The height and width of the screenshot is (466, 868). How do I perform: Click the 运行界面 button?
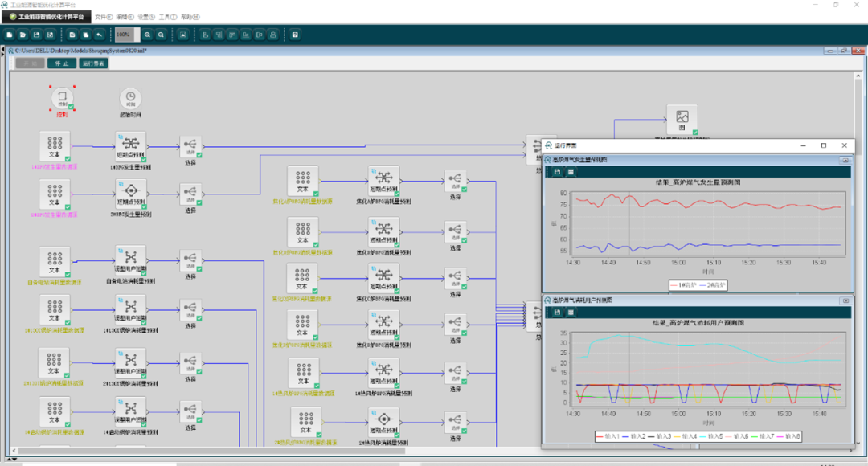(x=93, y=63)
